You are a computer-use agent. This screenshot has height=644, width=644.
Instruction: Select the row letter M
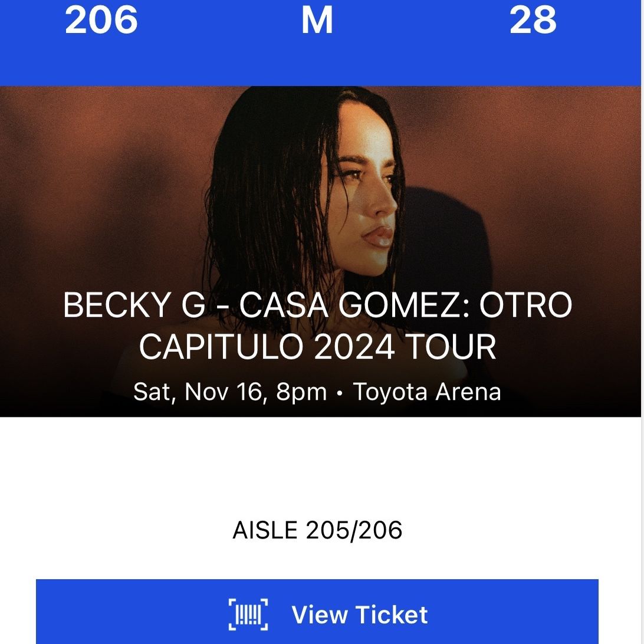point(317,20)
